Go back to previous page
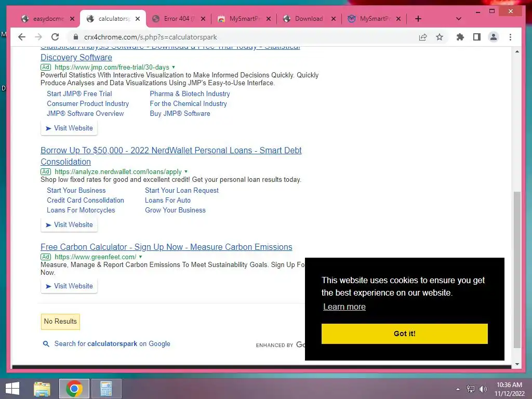The image size is (532, 399). (22, 37)
